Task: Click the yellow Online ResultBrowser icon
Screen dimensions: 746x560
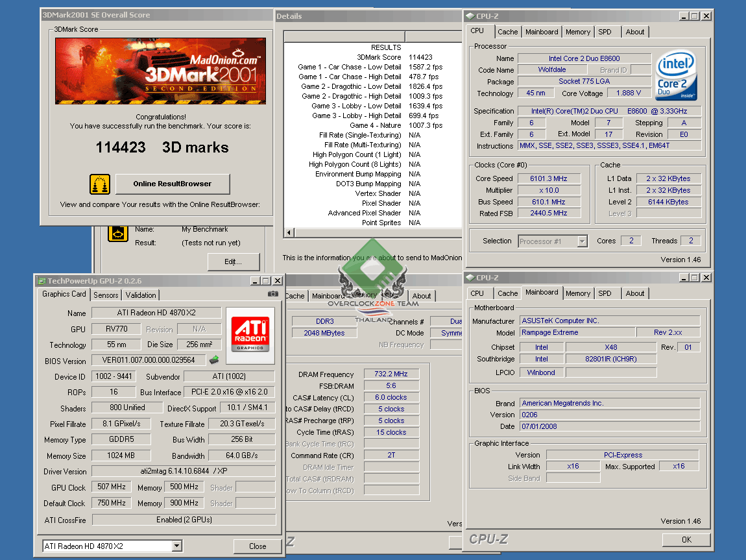Action: 100,184
